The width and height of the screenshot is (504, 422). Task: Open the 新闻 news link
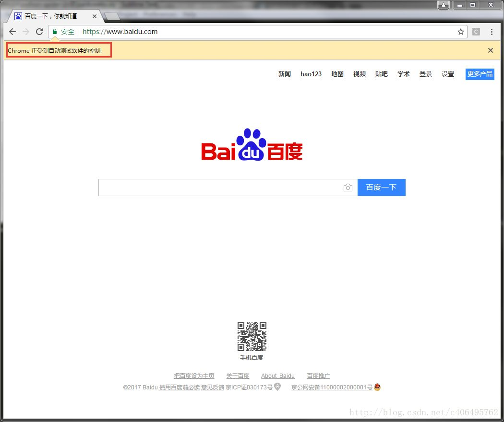pos(285,74)
